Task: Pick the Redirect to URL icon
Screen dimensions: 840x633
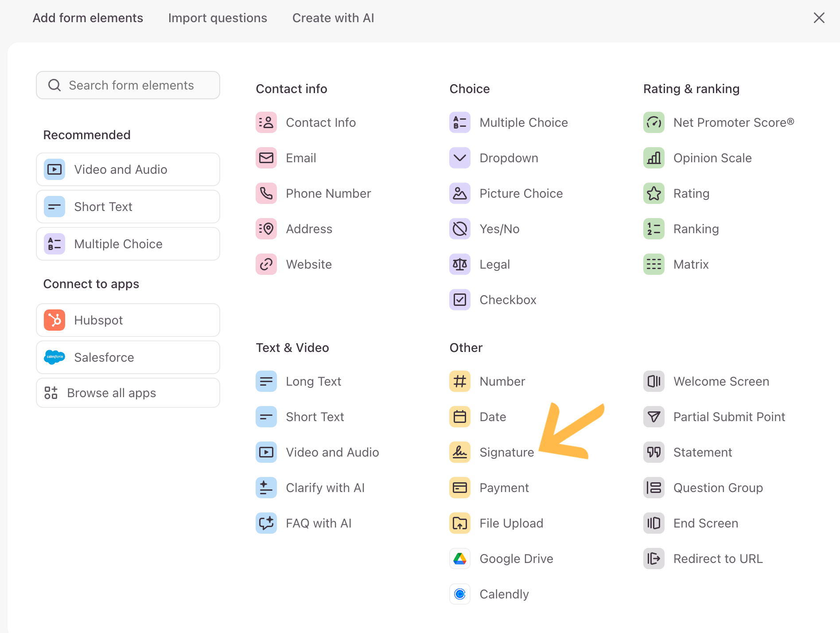Action: (x=653, y=559)
